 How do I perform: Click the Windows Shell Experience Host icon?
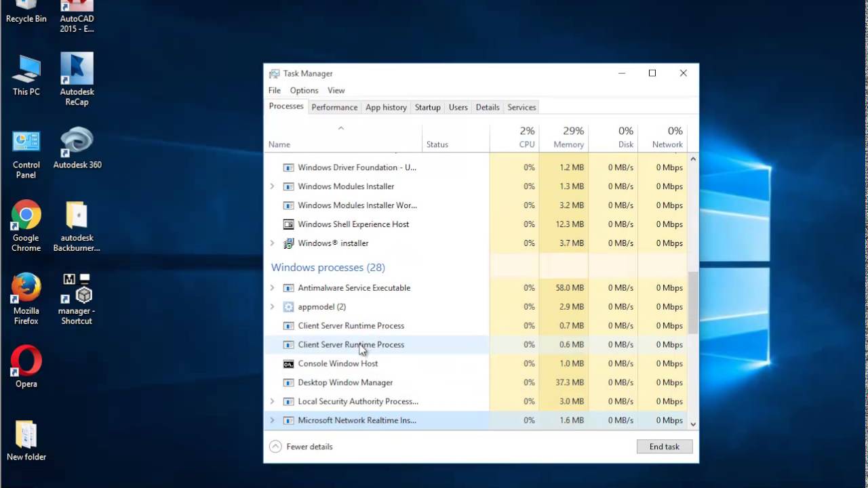(288, 224)
